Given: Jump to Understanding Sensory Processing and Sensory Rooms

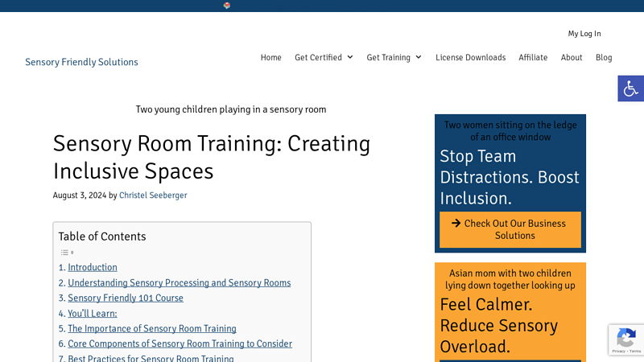Looking at the screenshot, I should [179, 283].
